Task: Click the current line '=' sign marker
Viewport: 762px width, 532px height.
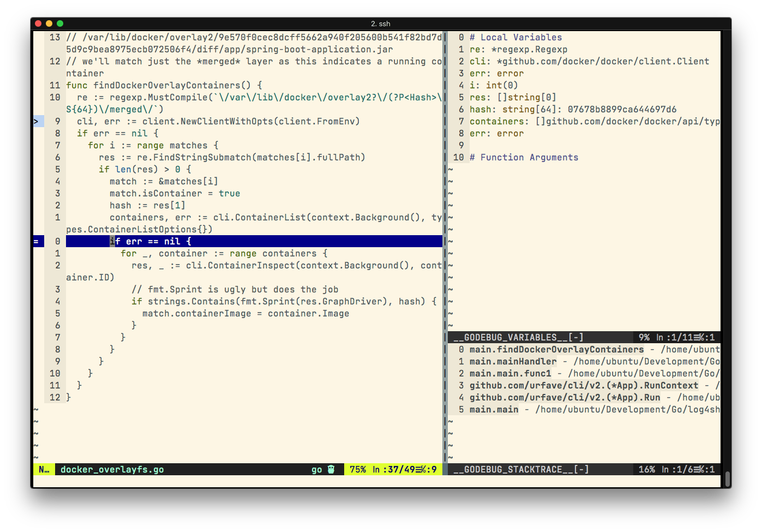Action: (x=37, y=241)
